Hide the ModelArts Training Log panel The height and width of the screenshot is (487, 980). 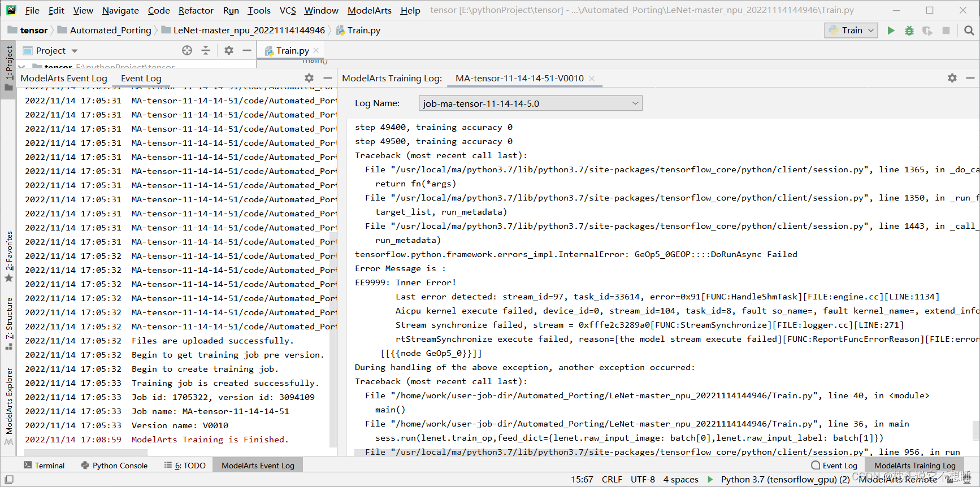tap(970, 78)
